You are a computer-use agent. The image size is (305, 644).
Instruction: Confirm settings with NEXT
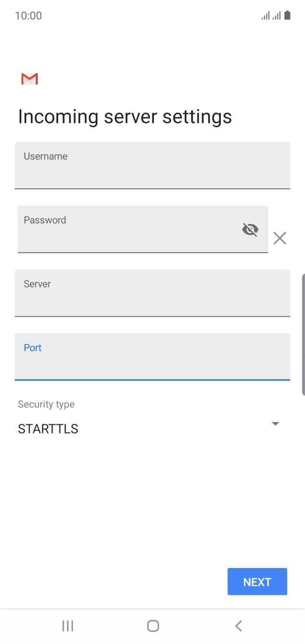(257, 582)
